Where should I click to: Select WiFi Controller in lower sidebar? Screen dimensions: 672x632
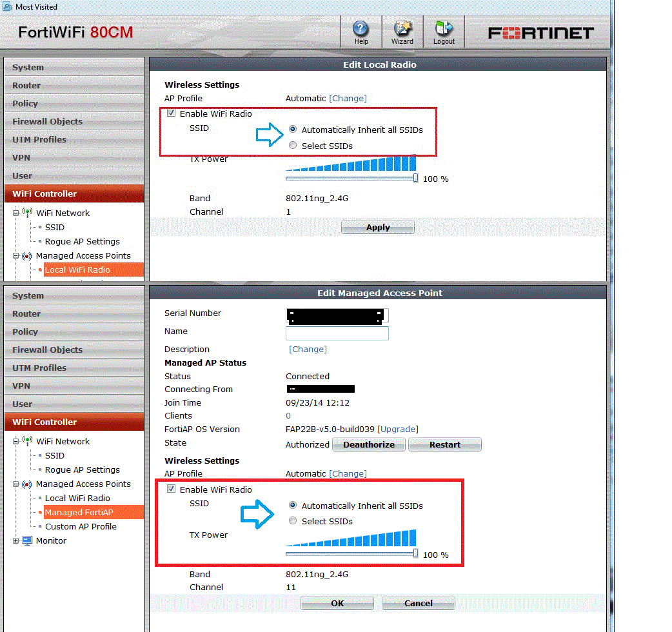click(x=74, y=422)
